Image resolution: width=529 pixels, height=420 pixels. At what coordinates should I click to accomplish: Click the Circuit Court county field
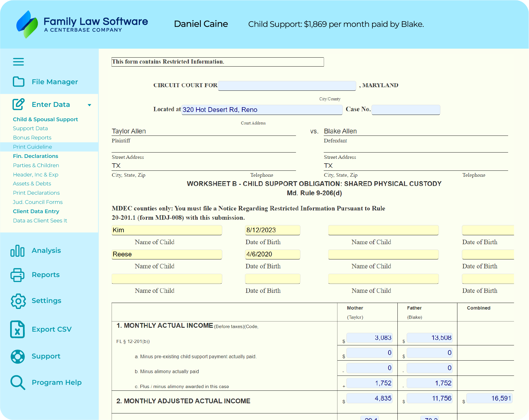(x=287, y=86)
